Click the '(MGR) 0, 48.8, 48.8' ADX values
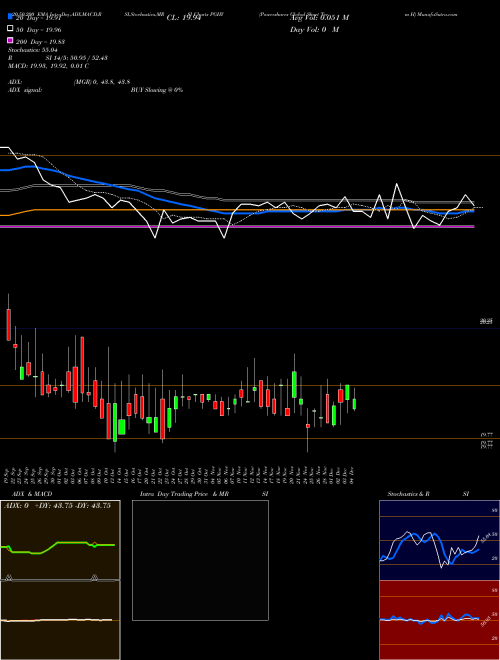Image resolution: width=500 pixels, height=660 pixels. 102,82
